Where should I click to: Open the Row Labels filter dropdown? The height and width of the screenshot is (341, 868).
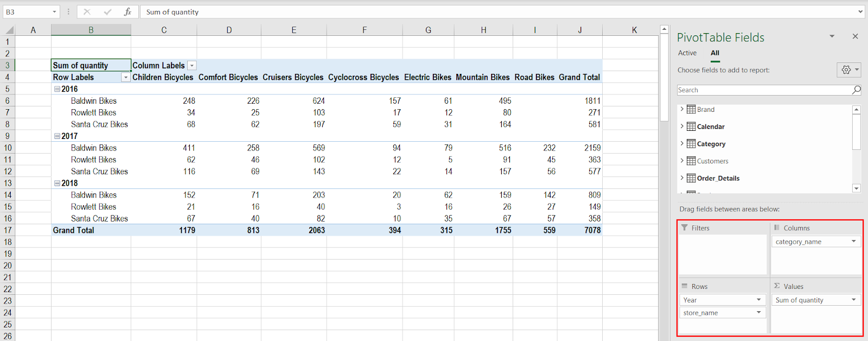pyautogui.click(x=126, y=78)
